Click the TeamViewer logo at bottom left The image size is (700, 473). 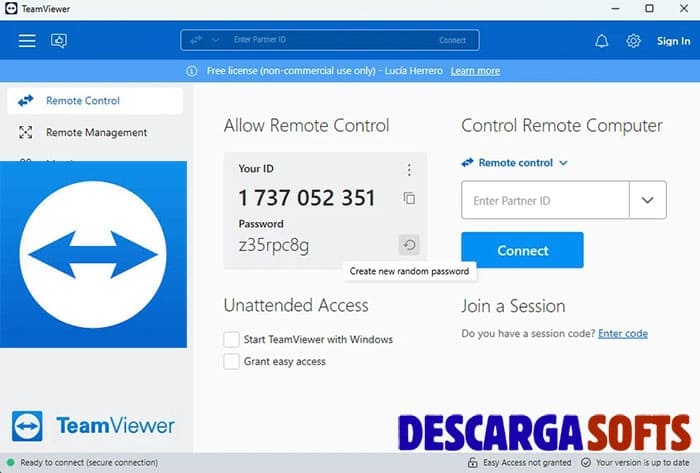click(93, 426)
